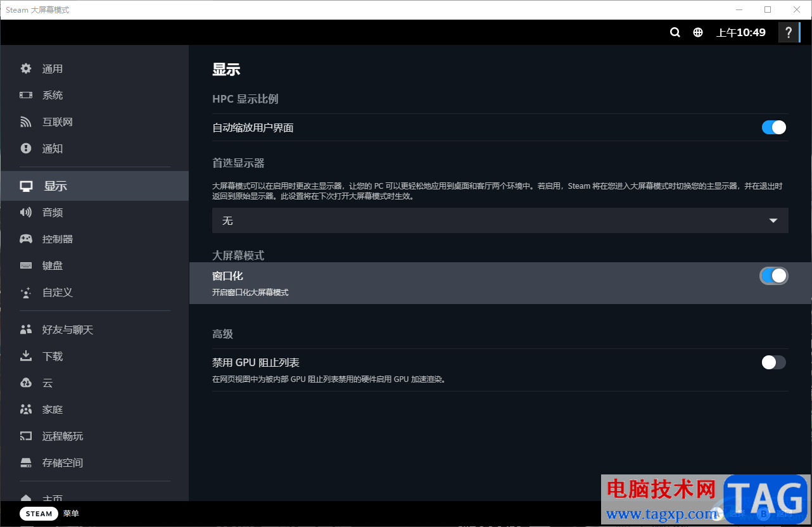
Task: Click the STEAM menu button
Action: 39,514
